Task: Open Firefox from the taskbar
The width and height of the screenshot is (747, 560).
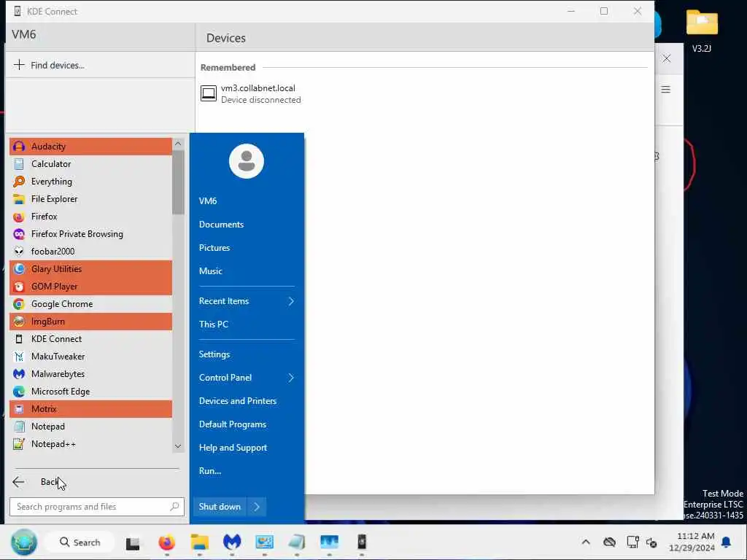Action: pos(167,542)
